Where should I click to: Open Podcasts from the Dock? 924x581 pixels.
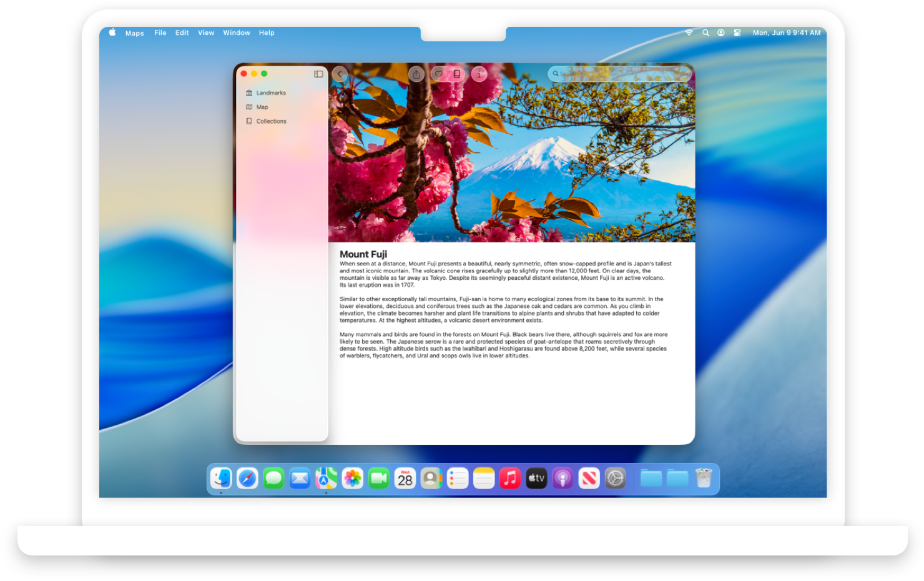click(563, 479)
